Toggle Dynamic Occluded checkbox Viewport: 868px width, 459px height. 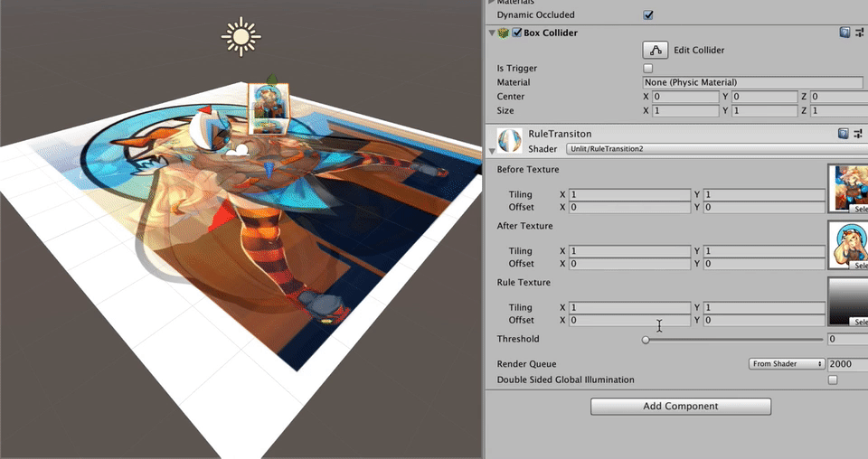pyautogui.click(x=648, y=15)
